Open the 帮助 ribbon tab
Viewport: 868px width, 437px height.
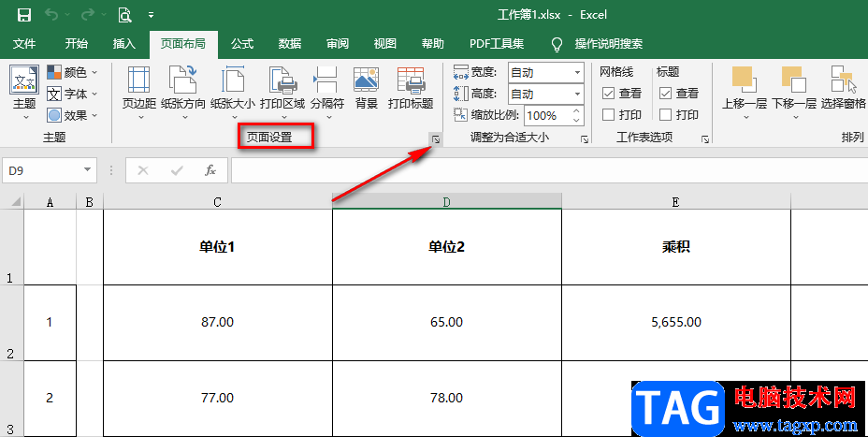[433, 44]
